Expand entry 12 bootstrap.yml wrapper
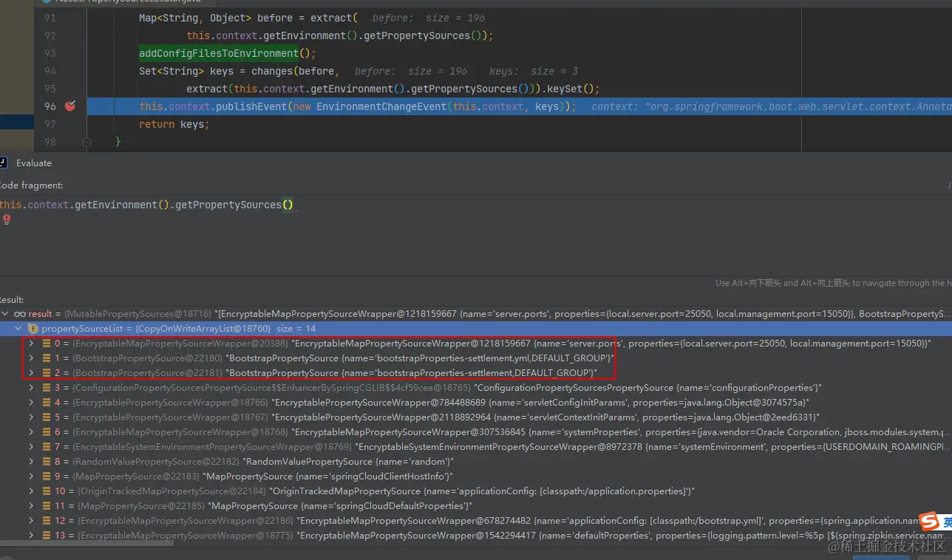This screenshot has height=560, width=952. 31,521
